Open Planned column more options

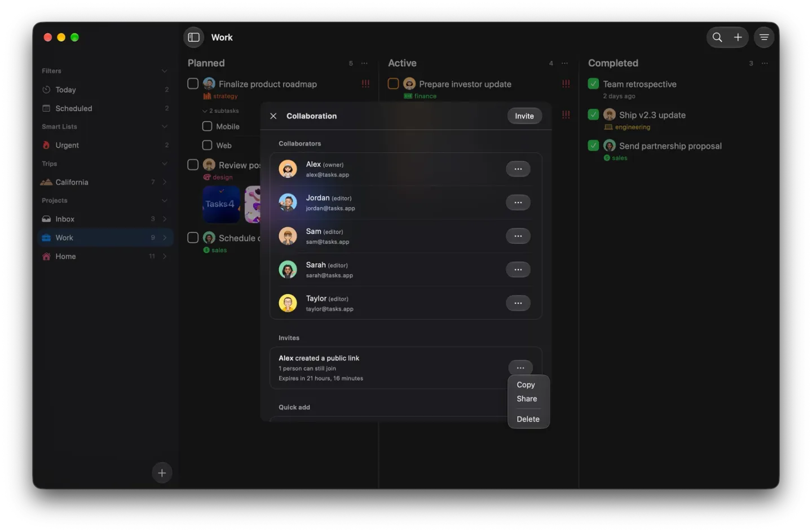pyautogui.click(x=364, y=63)
